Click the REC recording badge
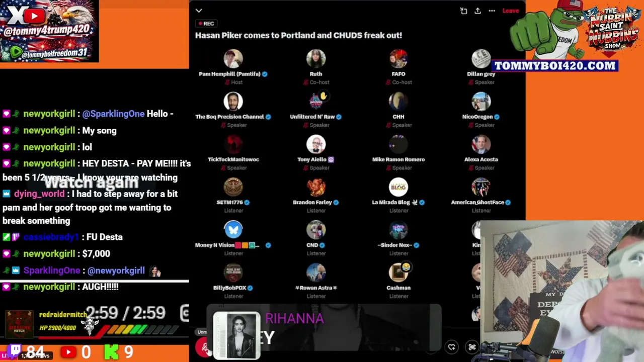The height and width of the screenshot is (362, 644). (x=206, y=24)
